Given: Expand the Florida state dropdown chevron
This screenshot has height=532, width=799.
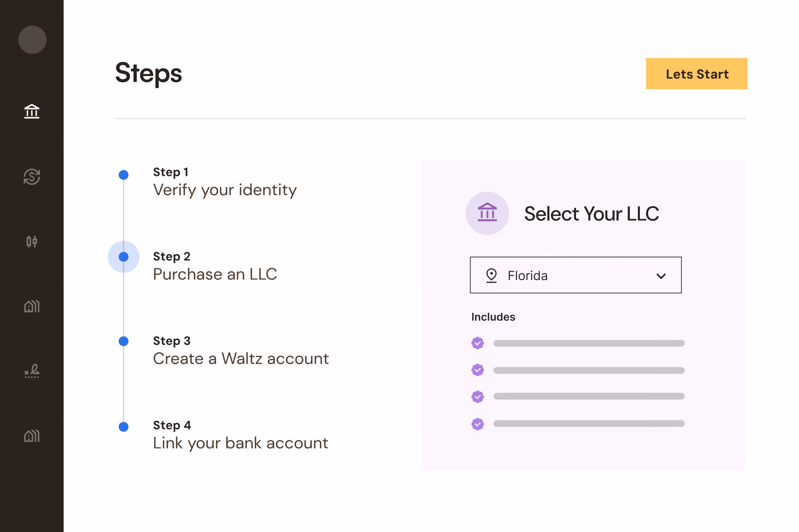Looking at the screenshot, I should (x=661, y=276).
